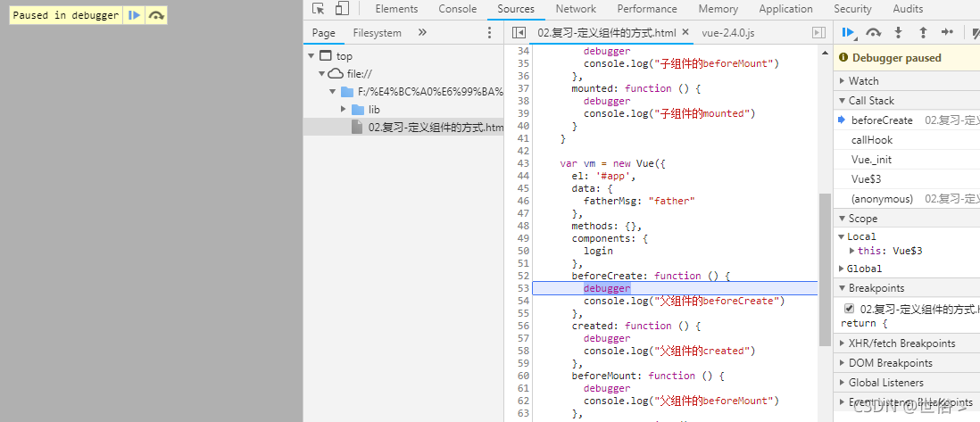Click line number 53 in gutter

[523, 288]
